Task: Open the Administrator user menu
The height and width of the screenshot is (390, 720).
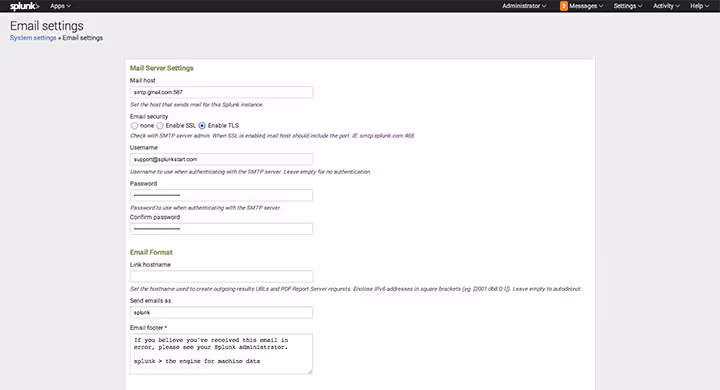Action: pyautogui.click(x=524, y=6)
